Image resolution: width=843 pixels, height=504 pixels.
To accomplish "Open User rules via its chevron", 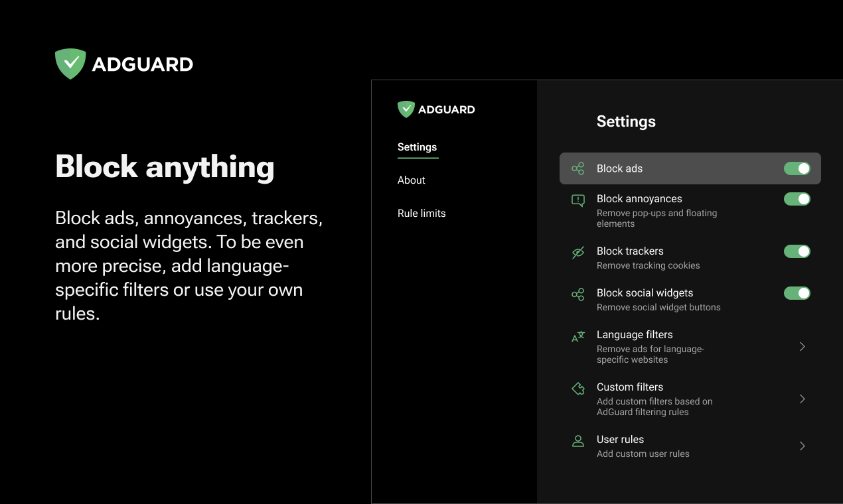I will (803, 446).
